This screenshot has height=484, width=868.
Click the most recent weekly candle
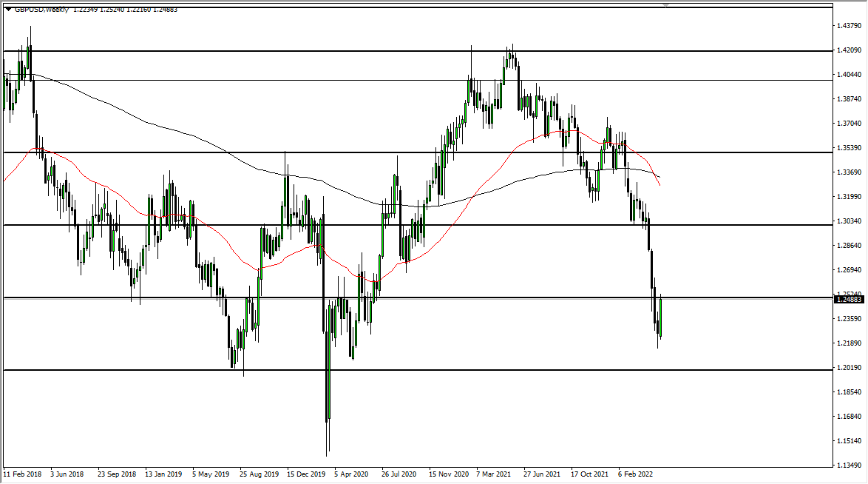click(x=660, y=318)
